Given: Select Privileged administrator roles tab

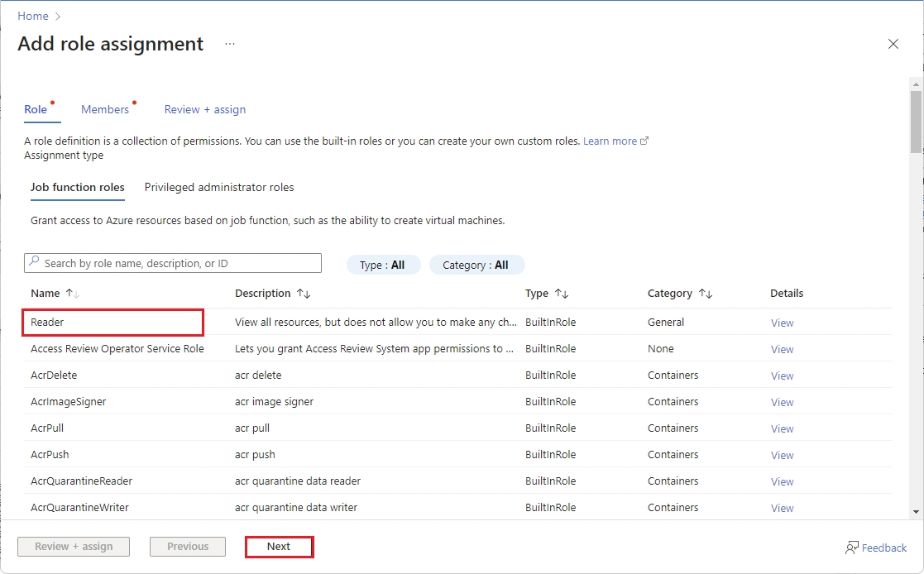Looking at the screenshot, I should [x=219, y=187].
